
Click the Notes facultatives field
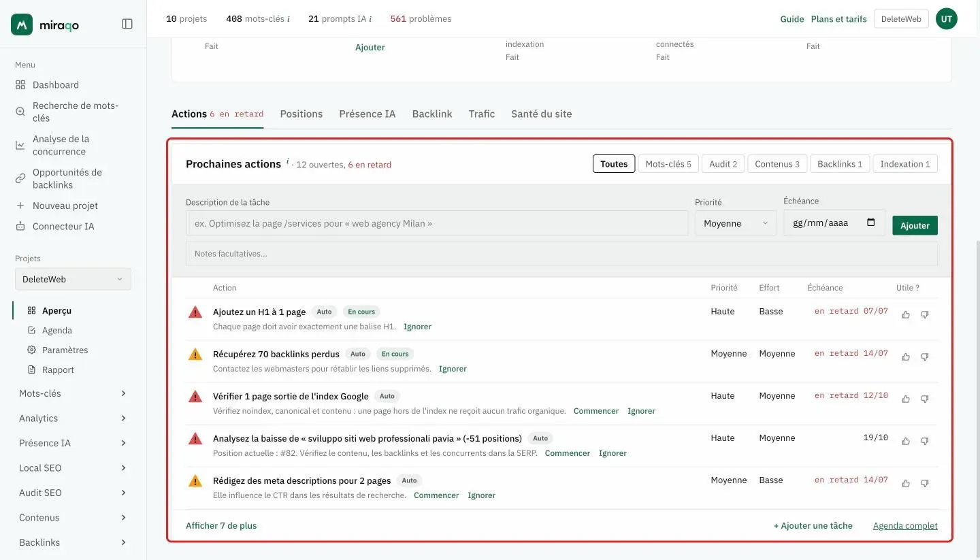click(x=561, y=254)
